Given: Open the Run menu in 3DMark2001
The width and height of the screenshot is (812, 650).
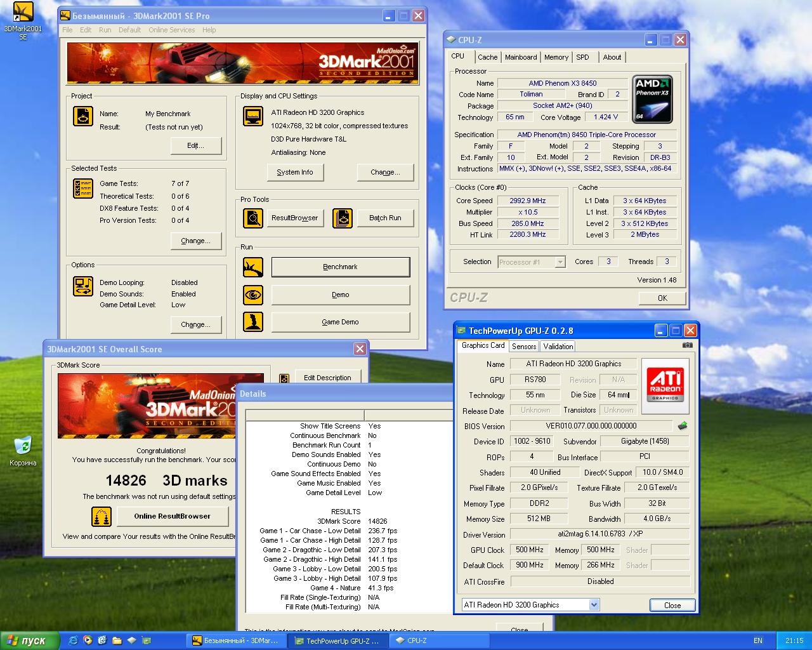Looking at the screenshot, I should tap(105, 30).
